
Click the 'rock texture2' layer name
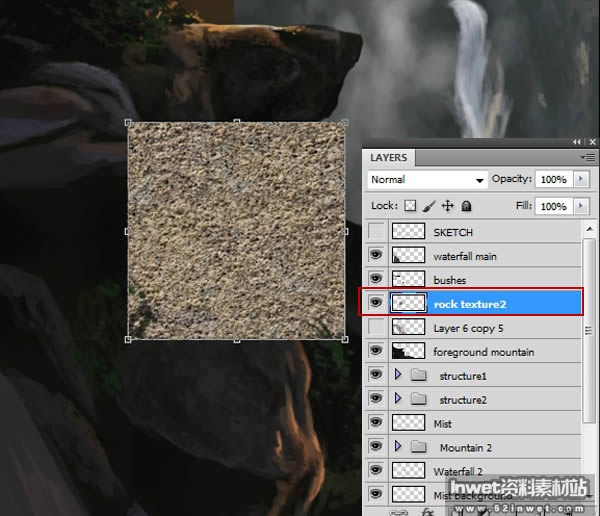(x=470, y=304)
